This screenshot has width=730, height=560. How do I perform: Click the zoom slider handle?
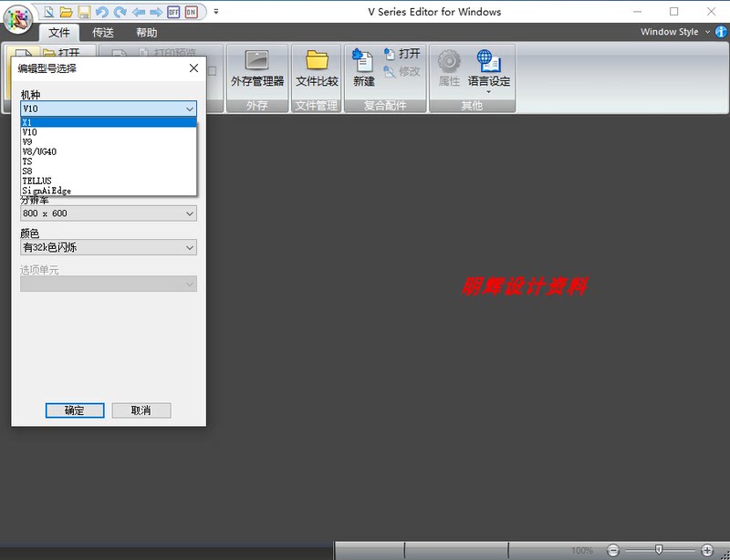pos(658,550)
